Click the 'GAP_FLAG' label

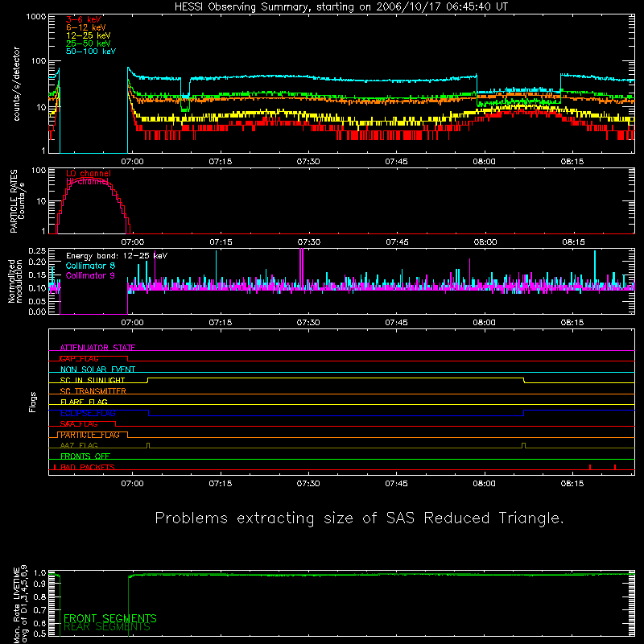click(79, 358)
